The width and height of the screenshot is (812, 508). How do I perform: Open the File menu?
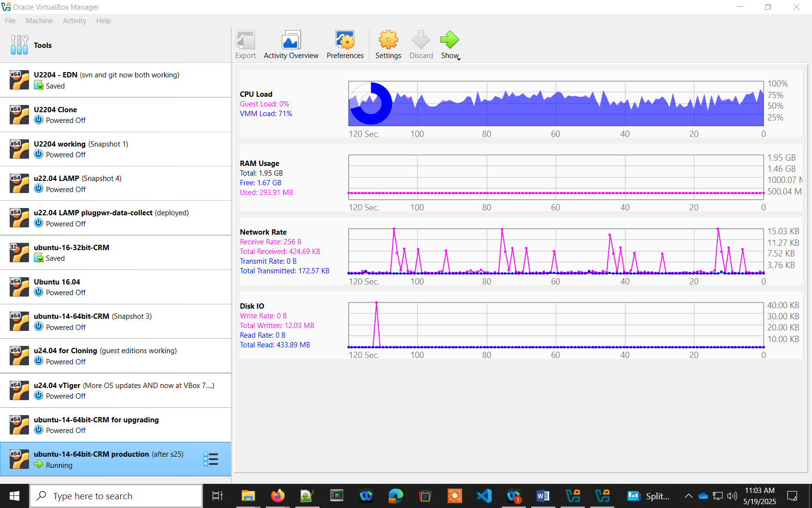click(x=10, y=21)
